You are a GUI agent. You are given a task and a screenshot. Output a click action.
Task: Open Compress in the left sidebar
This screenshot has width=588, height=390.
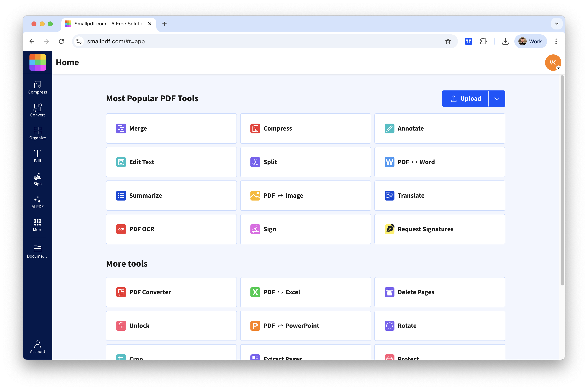pos(37,87)
